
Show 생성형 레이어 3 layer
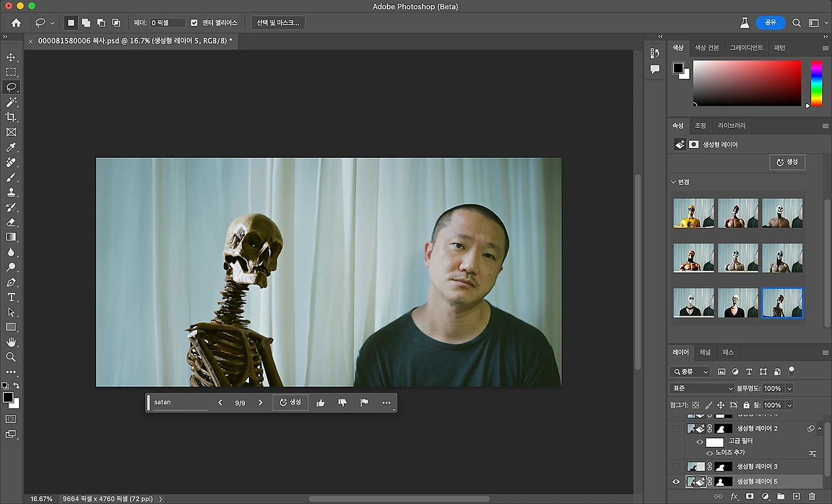click(676, 466)
